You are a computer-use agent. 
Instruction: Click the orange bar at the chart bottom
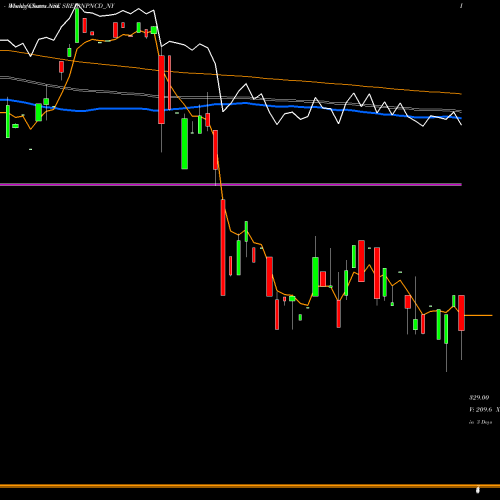[250, 486]
